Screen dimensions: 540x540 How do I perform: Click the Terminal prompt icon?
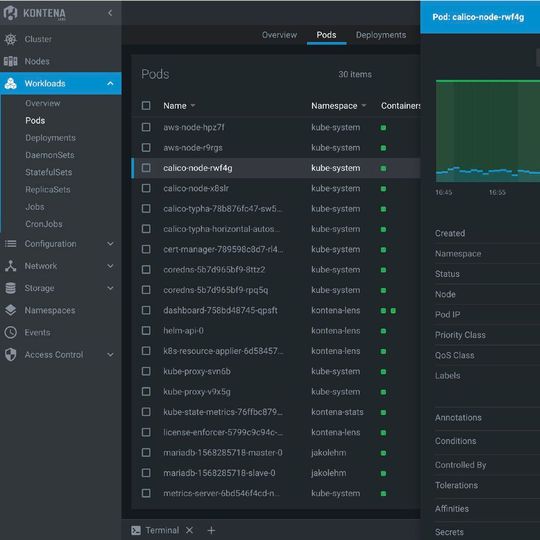[136, 530]
